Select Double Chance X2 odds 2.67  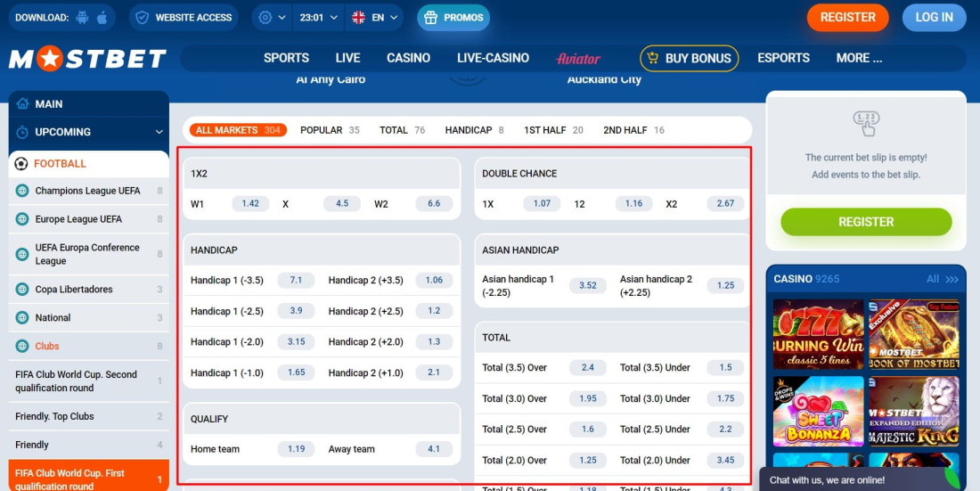725,204
